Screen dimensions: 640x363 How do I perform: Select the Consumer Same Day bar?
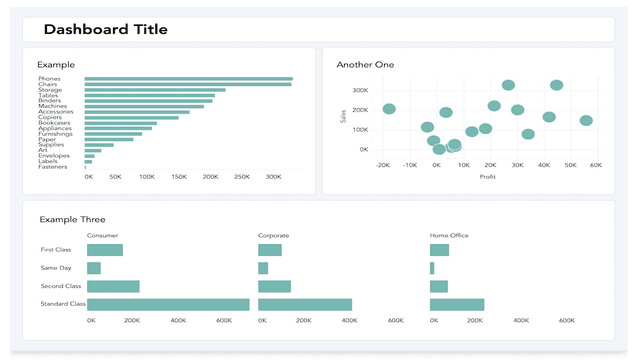pos(94,268)
